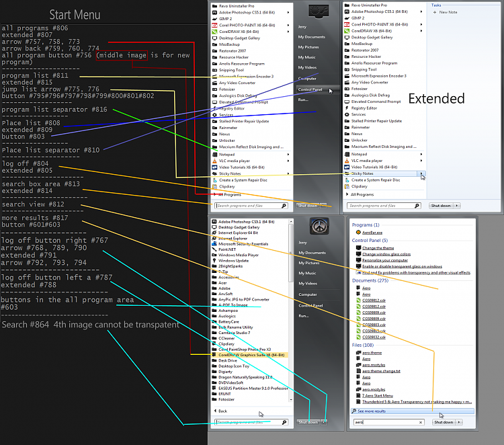
Task: Click See more results
Action: (x=412, y=411)
